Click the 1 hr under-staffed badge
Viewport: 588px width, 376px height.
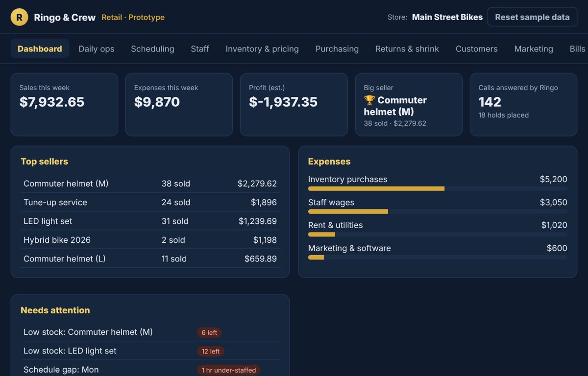229,370
